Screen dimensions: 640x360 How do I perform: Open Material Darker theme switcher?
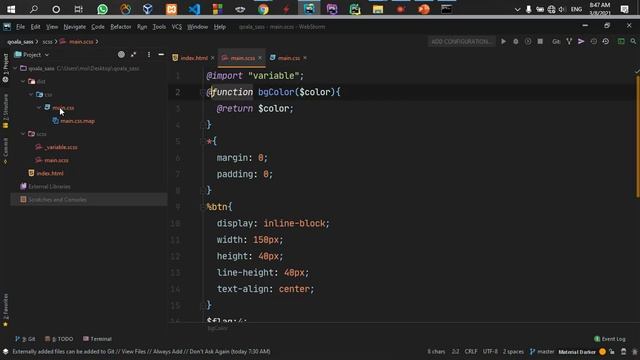click(577, 352)
